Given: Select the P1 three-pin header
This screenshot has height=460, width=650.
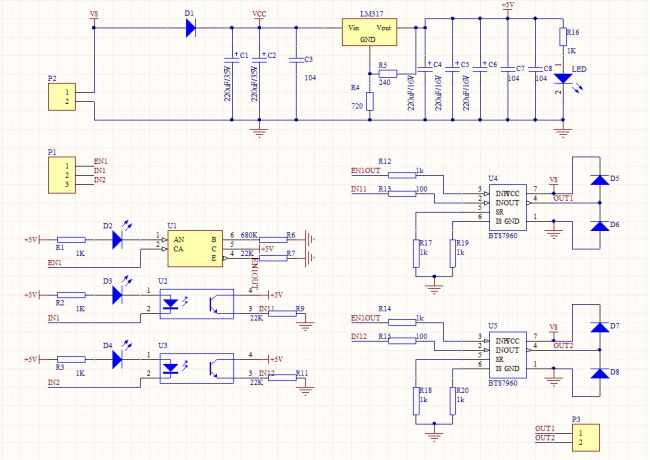Looking at the screenshot, I should 62,175.
